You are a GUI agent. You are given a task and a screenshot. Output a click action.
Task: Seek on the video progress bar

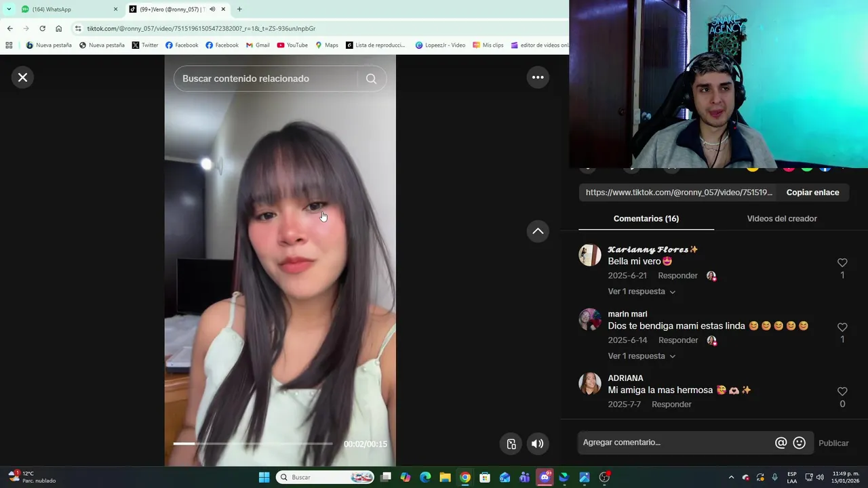coord(252,443)
